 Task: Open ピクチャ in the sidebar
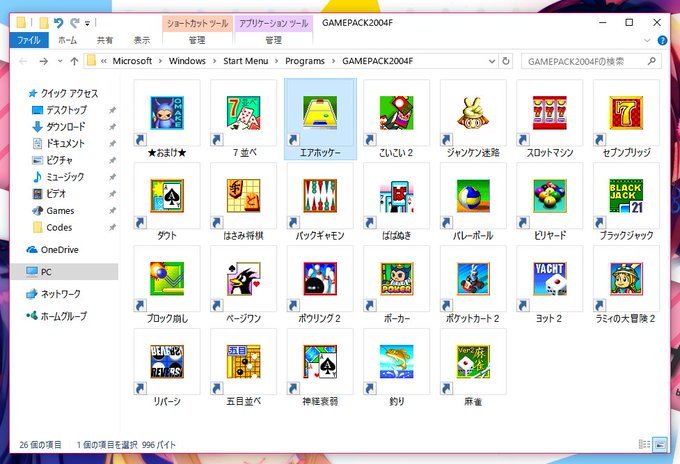pos(52,160)
